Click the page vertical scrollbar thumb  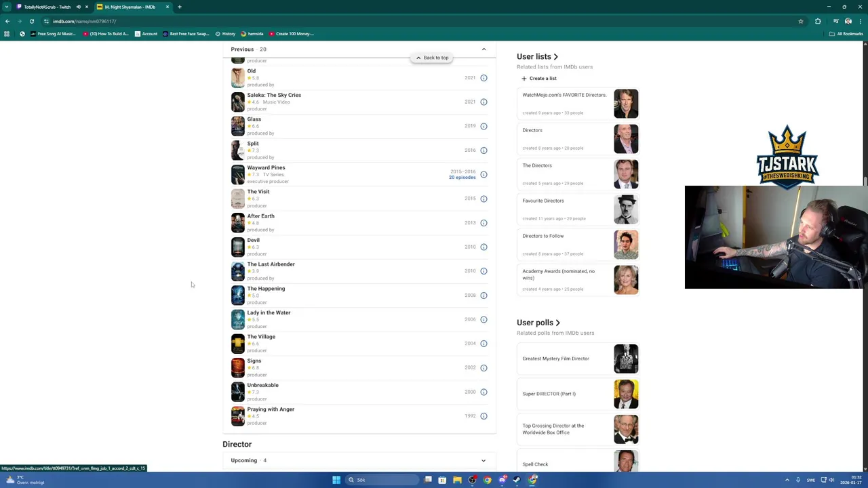[x=865, y=181]
